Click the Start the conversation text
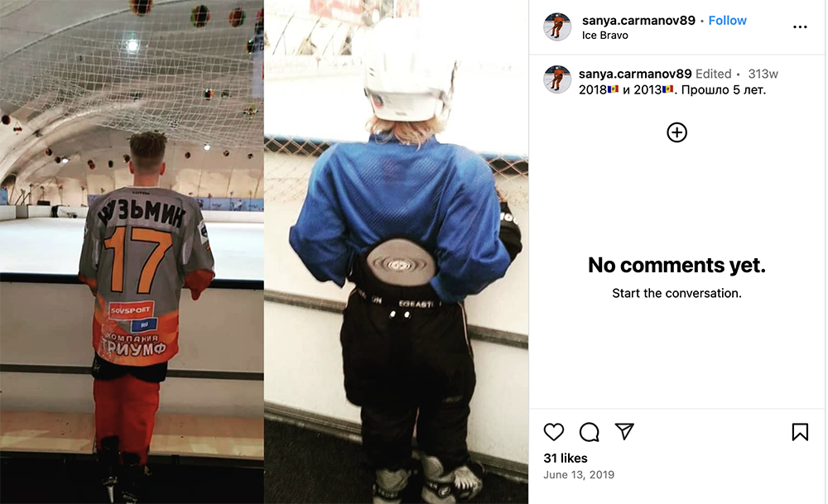This screenshot has width=828, height=504. pos(676,294)
